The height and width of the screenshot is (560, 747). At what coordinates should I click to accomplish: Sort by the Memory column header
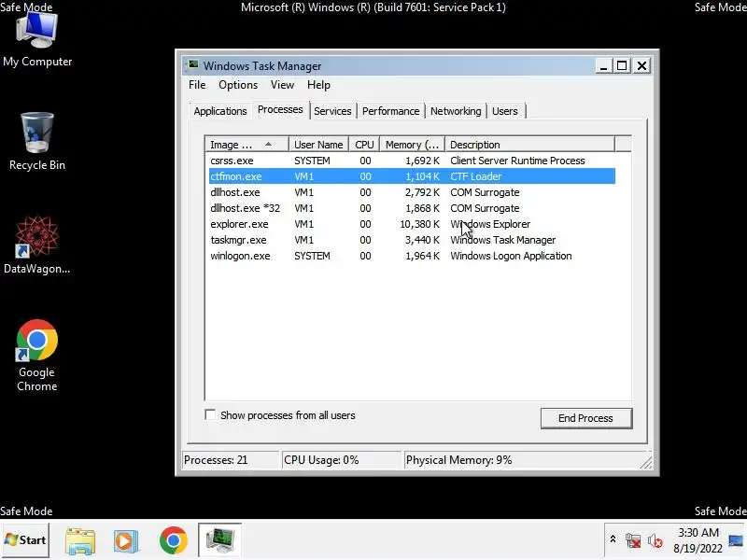(412, 145)
